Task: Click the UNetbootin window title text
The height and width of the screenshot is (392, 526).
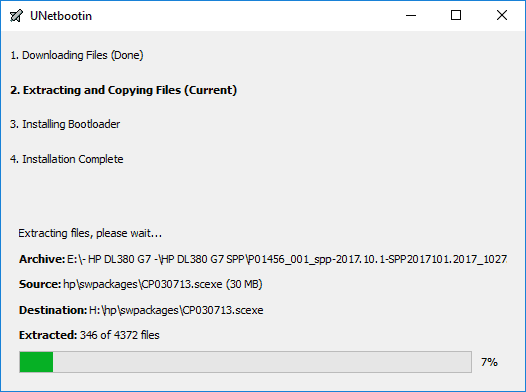Action: 61,16
